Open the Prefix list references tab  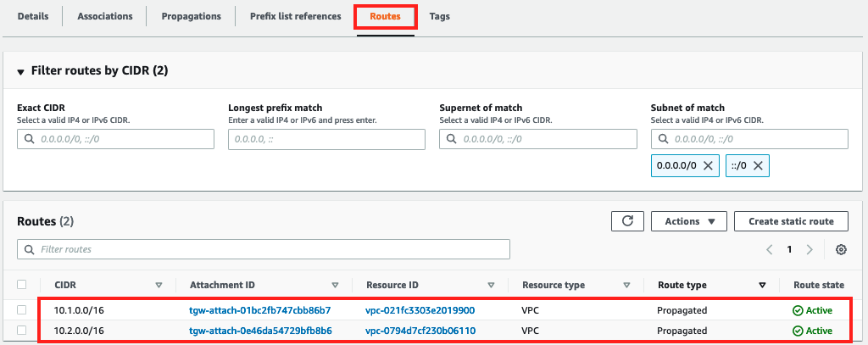295,16
